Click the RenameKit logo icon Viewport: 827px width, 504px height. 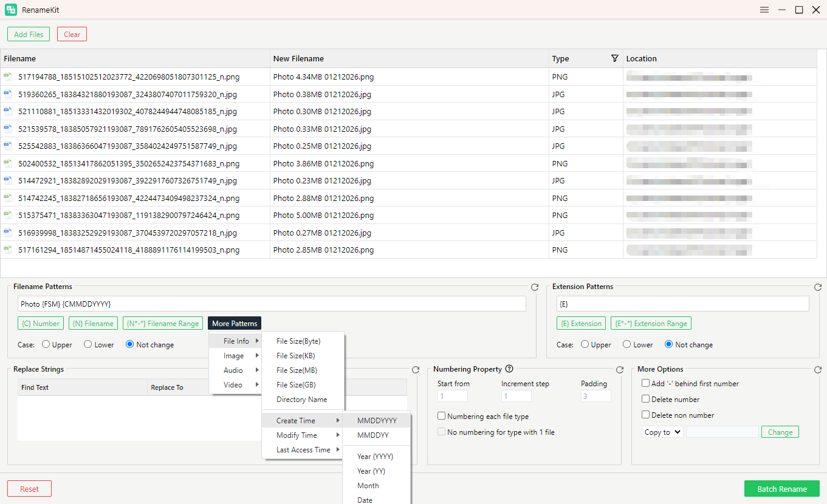(10, 10)
